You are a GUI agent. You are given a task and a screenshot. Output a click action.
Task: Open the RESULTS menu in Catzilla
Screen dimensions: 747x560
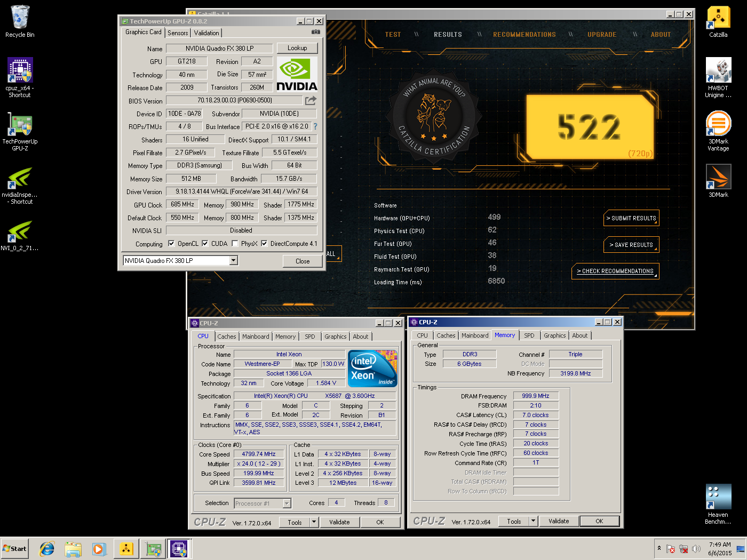point(448,35)
